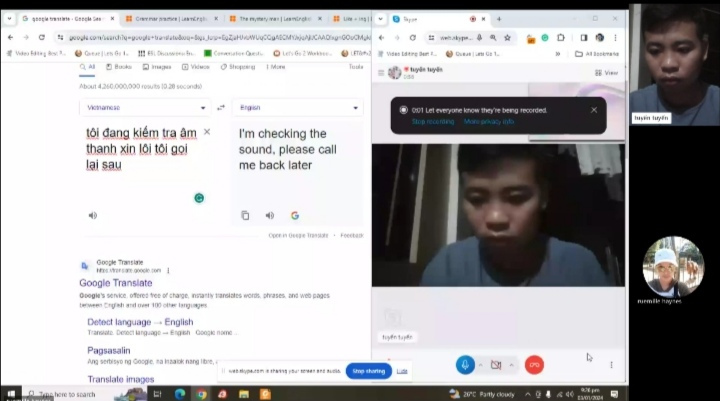Mute the Skype microphone
720x401 pixels.
coord(465,365)
